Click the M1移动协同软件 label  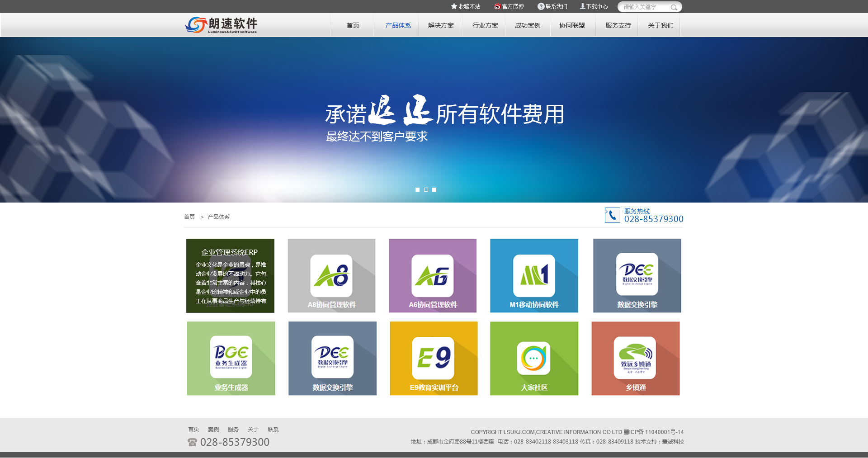(534, 305)
